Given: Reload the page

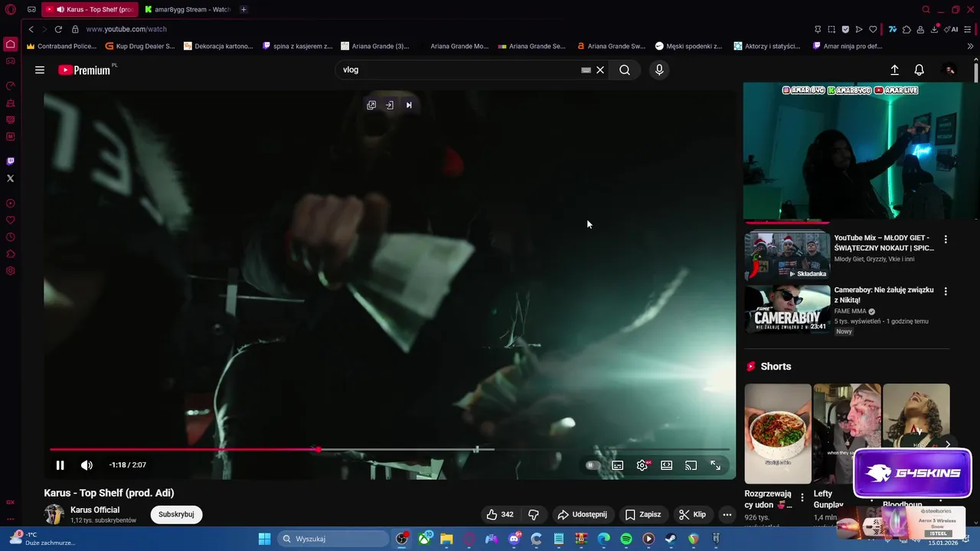Looking at the screenshot, I should (x=58, y=29).
